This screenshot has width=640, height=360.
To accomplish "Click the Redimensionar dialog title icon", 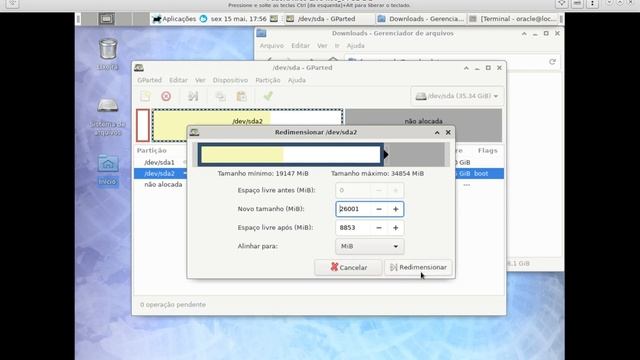I will [x=194, y=132].
